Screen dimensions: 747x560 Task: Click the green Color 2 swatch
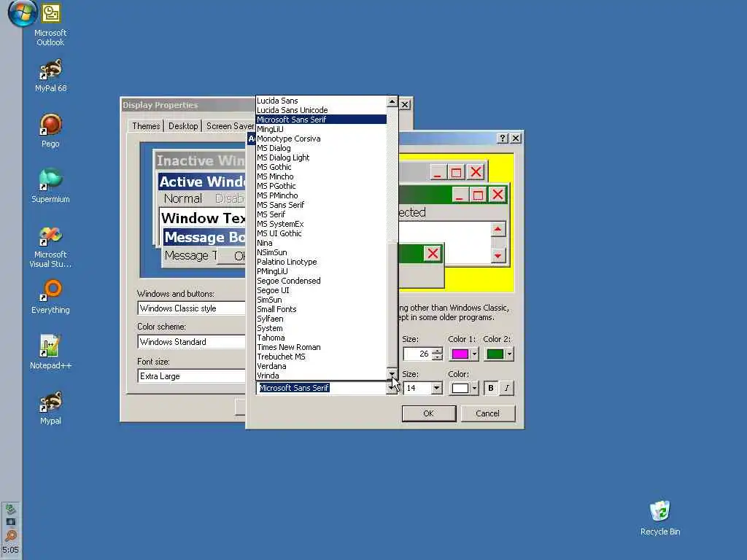(x=495, y=354)
